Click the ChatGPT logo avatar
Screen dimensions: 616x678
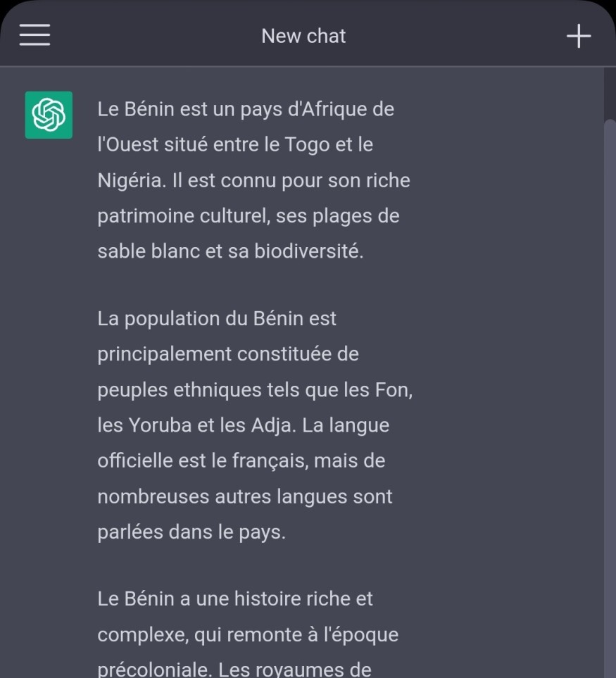point(49,115)
